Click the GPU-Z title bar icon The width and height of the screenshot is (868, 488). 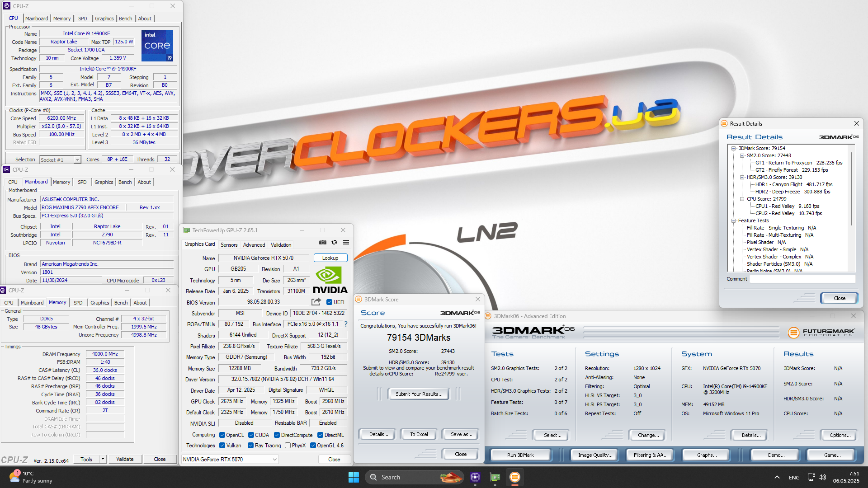(186, 230)
